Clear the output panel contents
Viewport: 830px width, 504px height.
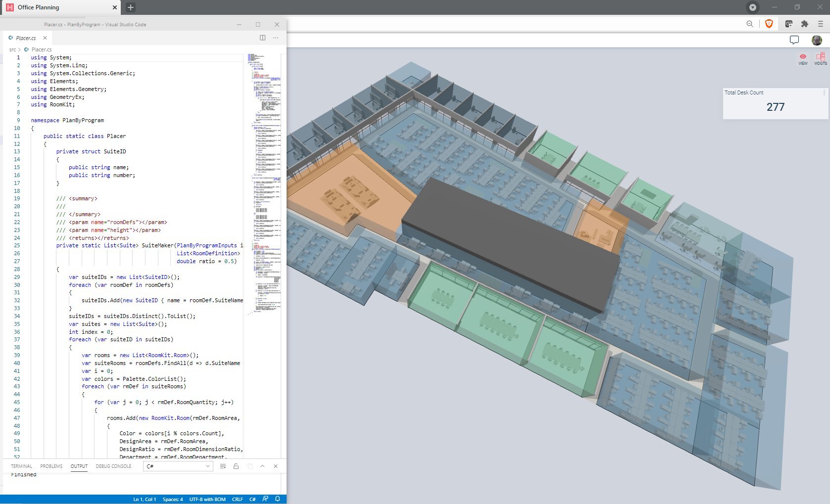click(223, 466)
